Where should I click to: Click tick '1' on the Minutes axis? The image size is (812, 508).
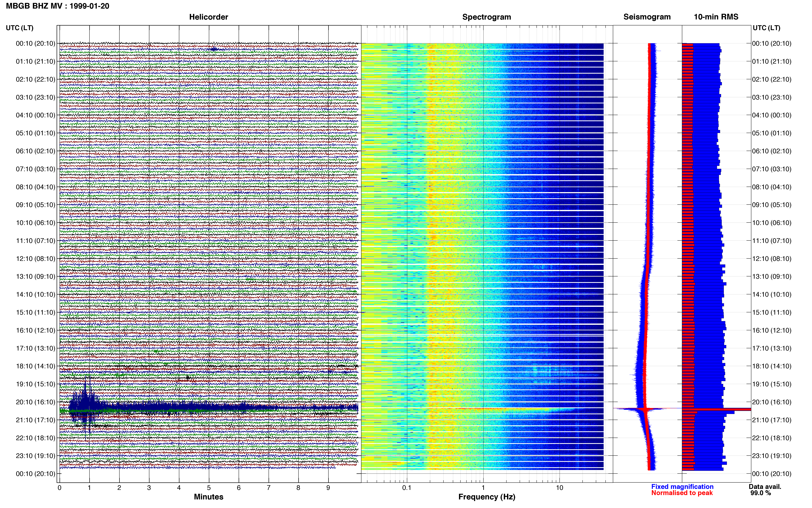(89, 488)
